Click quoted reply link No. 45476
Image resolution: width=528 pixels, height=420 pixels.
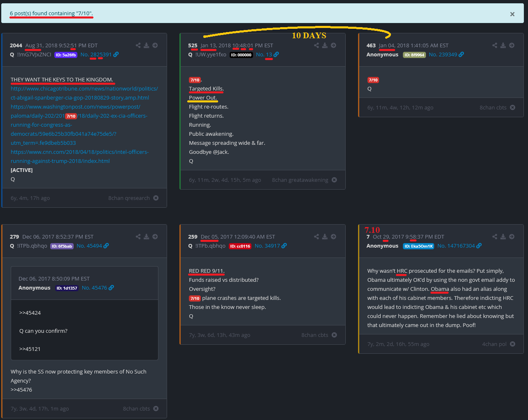94,288
